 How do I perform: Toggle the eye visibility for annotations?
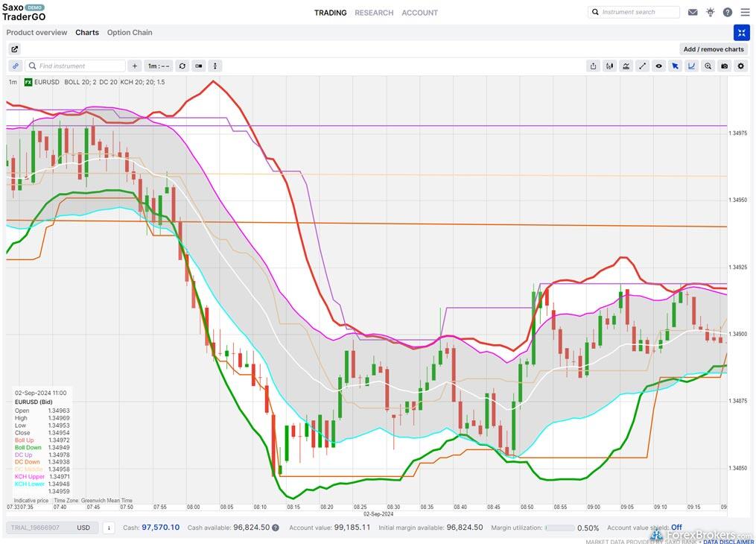click(x=658, y=66)
